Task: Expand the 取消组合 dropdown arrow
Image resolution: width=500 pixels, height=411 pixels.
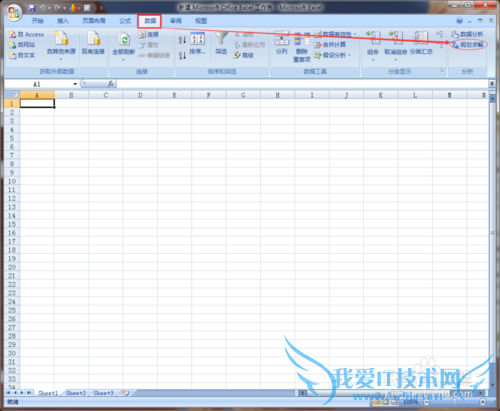Action: (396, 60)
